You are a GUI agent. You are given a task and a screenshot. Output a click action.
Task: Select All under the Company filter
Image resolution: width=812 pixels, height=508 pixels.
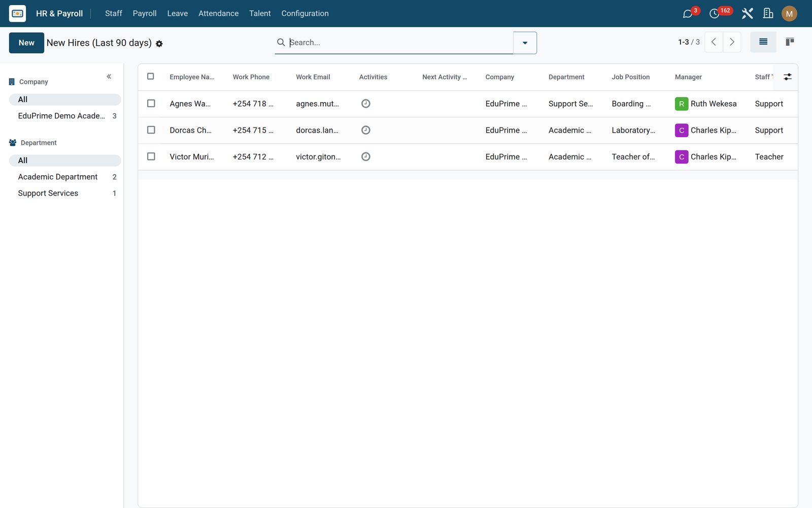(65, 100)
